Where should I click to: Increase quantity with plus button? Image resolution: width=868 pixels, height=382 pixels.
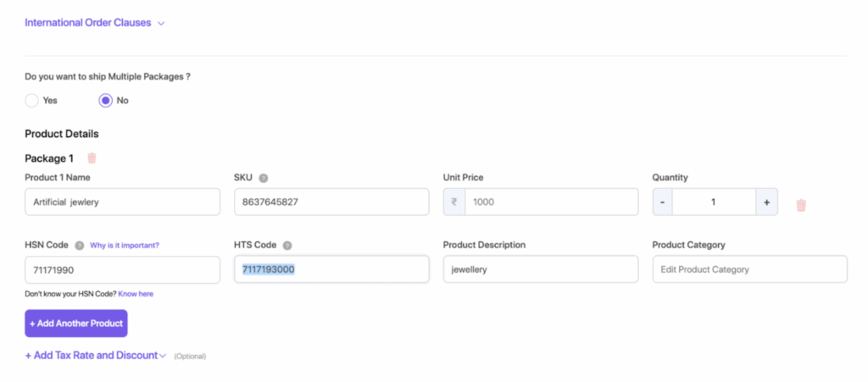pyautogui.click(x=766, y=202)
